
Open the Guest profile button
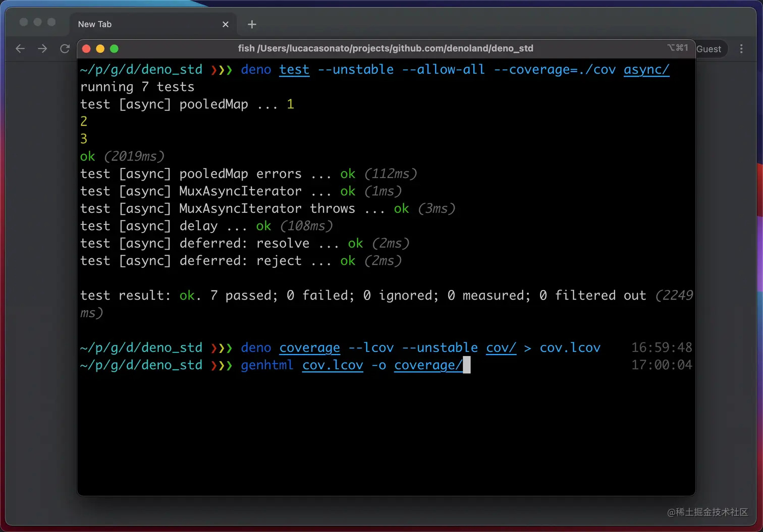711,49
